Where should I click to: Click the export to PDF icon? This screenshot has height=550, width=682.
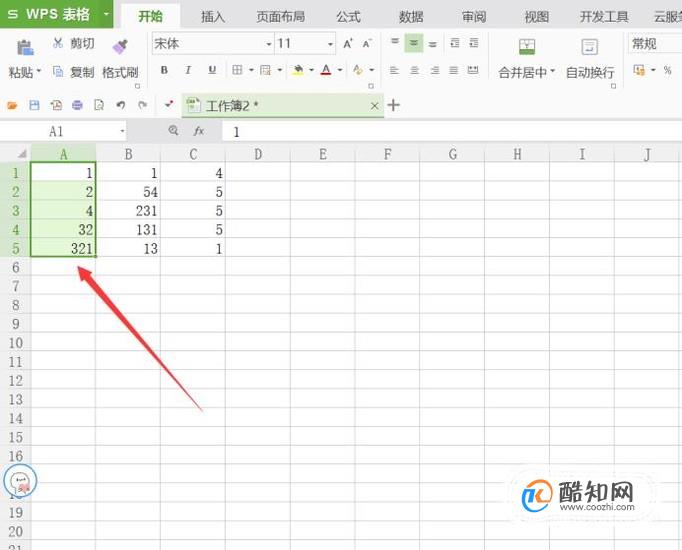click(56, 105)
